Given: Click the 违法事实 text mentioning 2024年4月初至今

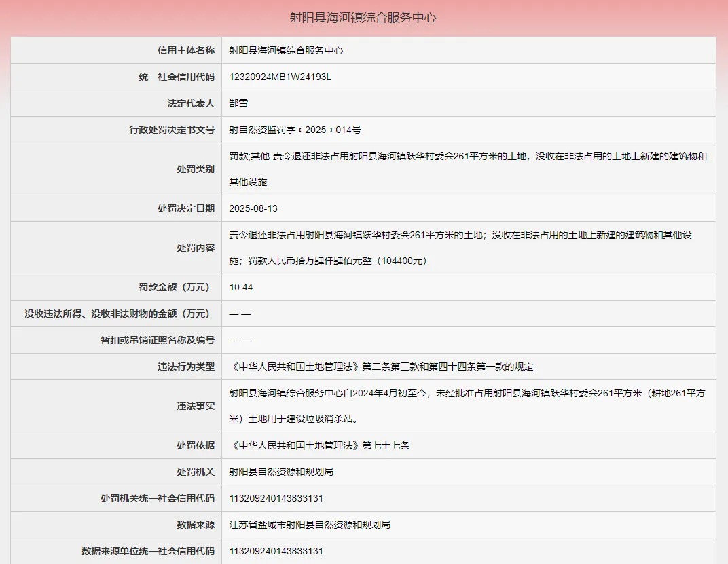Looking at the screenshot, I should (x=467, y=406).
